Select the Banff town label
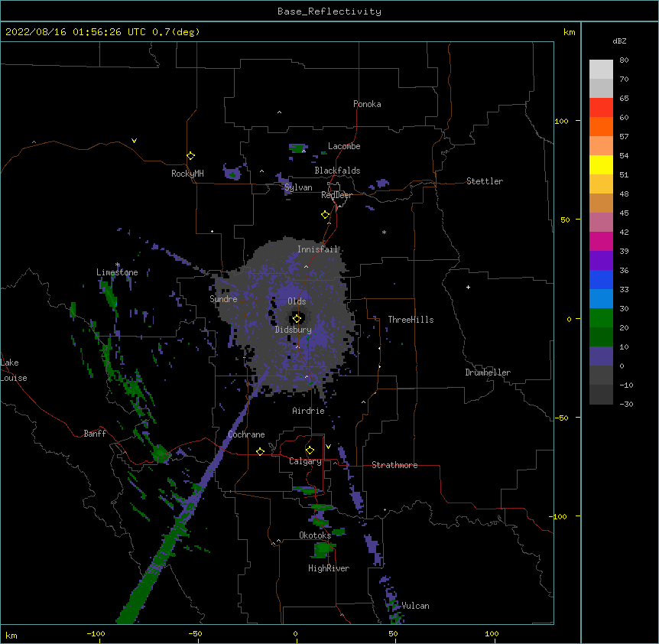The image size is (659, 644). point(95,434)
